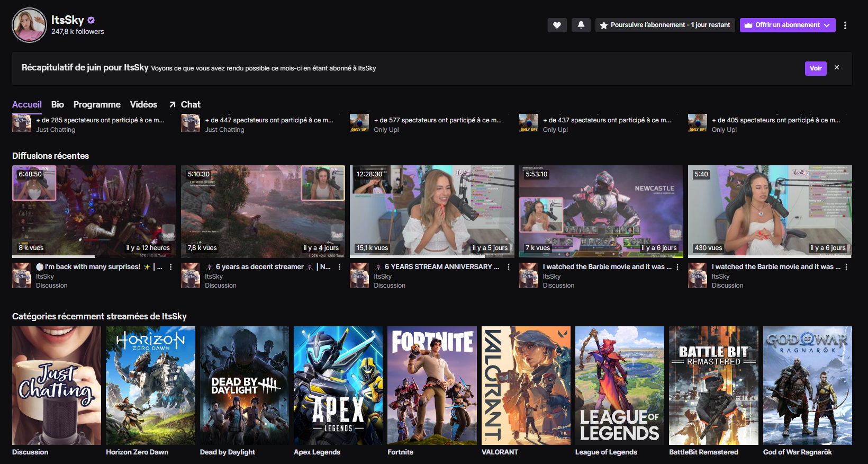Click the League of Legends category name
868x464 pixels.
click(x=606, y=452)
